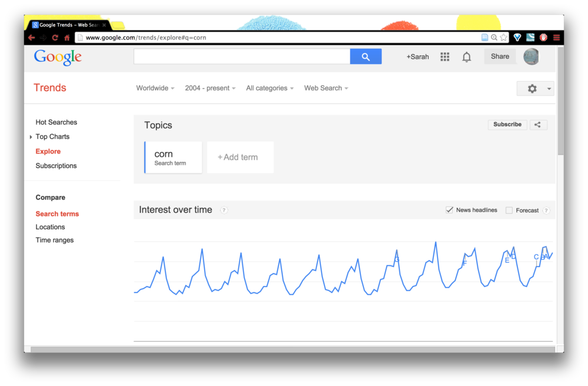Open the Google apps grid icon

pos(445,56)
